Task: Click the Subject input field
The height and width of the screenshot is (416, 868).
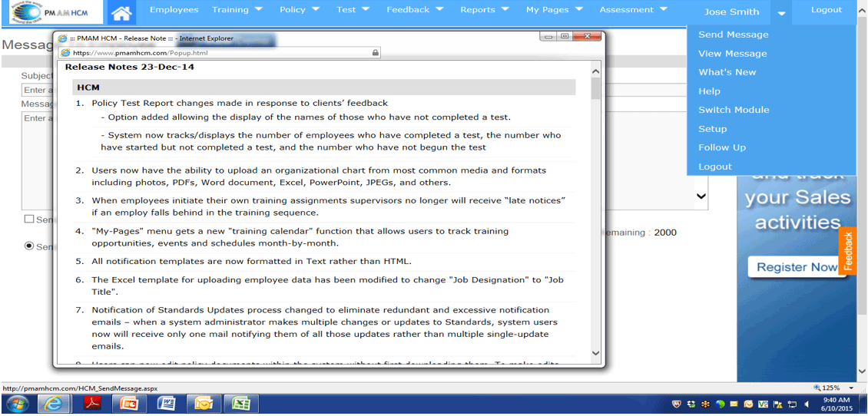Action: (38, 90)
